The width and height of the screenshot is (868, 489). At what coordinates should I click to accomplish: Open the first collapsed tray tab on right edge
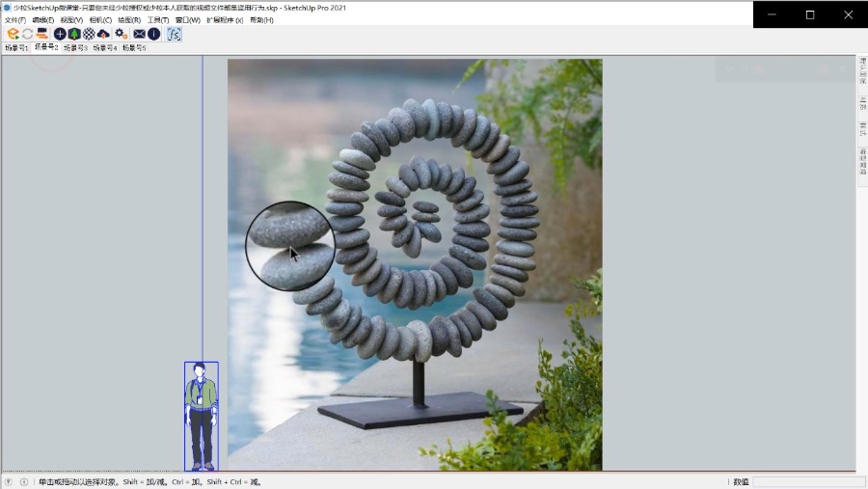862,70
